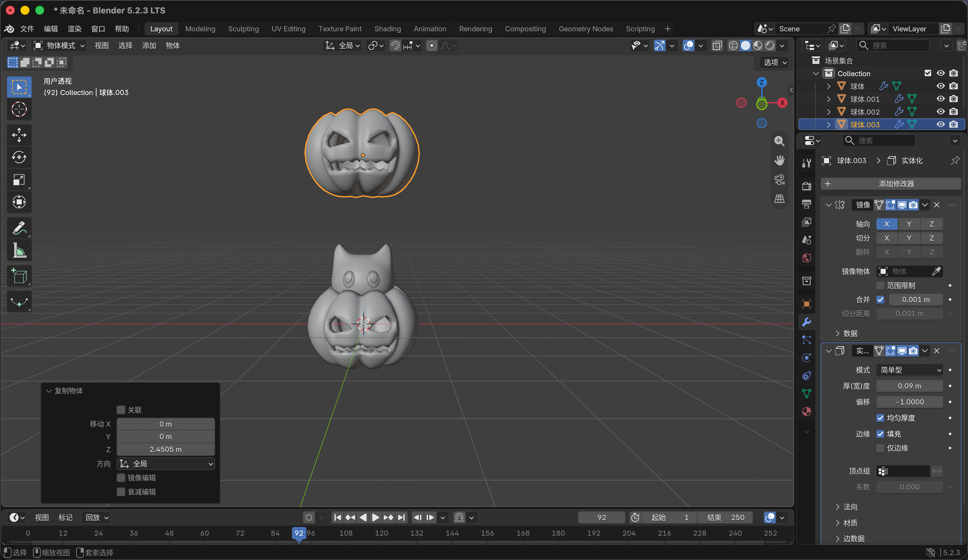Choose the Add Cube tool

19,276
